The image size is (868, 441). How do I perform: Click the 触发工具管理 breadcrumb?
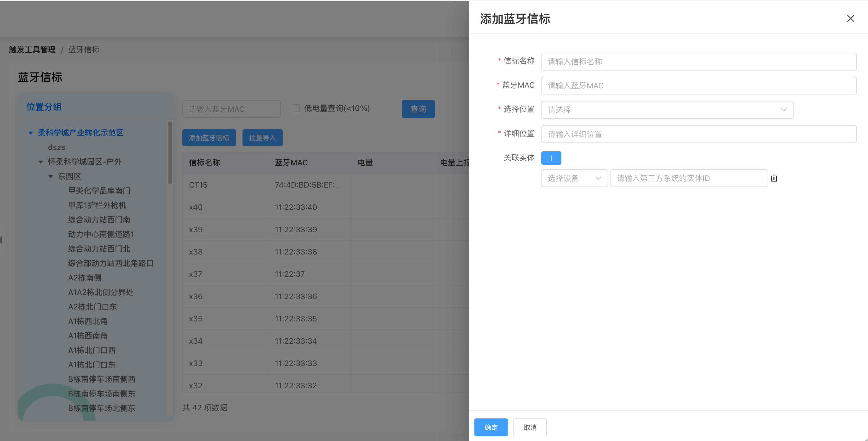(x=32, y=50)
